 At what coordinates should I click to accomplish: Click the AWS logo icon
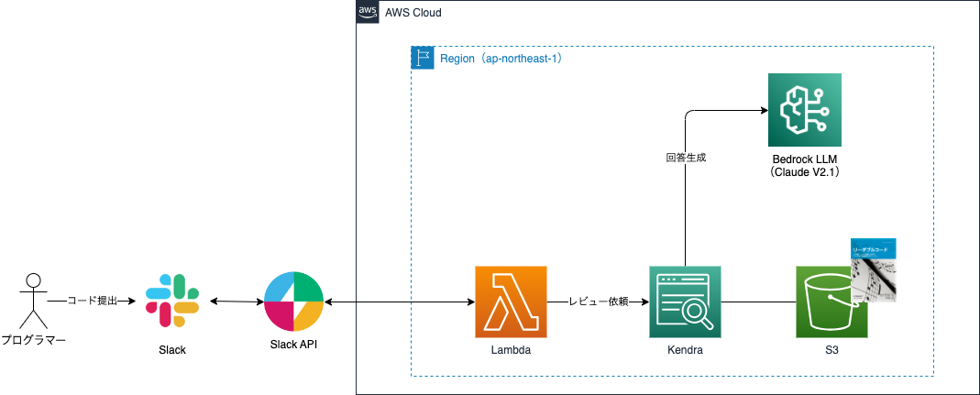click(368, 12)
